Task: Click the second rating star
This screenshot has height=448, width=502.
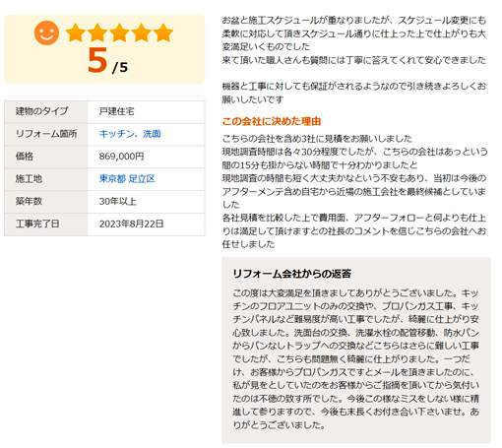Action: [97, 32]
